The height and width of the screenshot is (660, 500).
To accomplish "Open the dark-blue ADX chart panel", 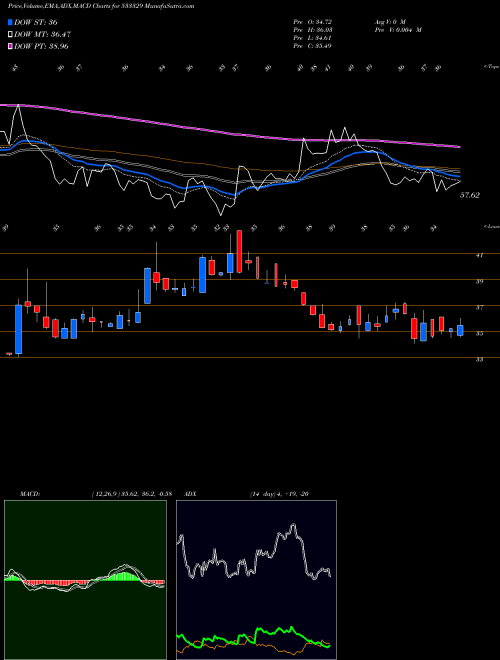I will tap(256, 580).
